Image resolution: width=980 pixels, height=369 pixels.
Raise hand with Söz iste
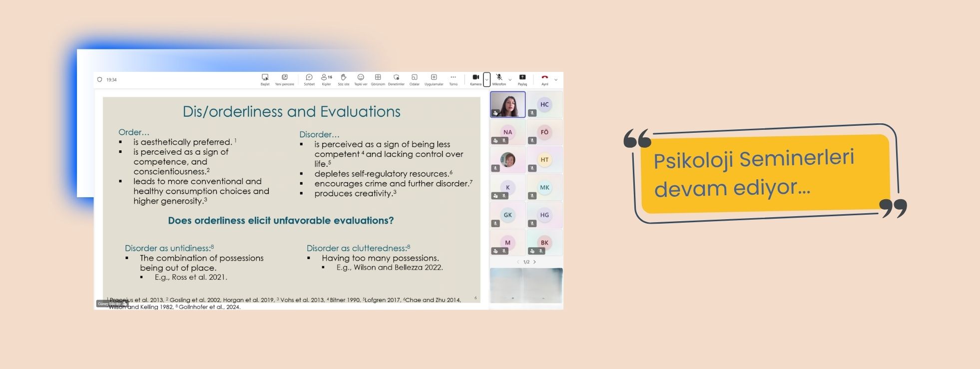click(343, 79)
